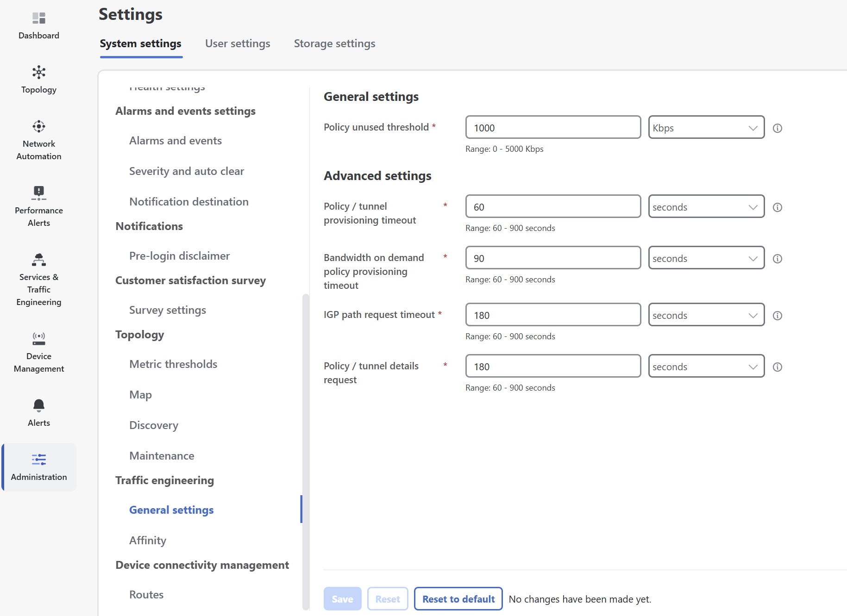This screenshot has width=847, height=616.
Task: Open the Kbps unit dropdown
Action: point(706,127)
